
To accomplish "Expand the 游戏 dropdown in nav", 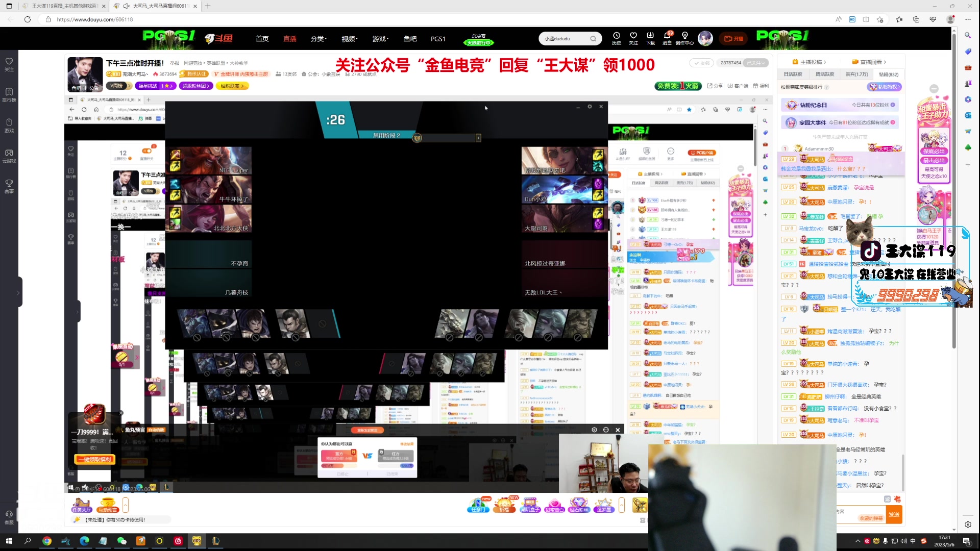I will click(380, 39).
